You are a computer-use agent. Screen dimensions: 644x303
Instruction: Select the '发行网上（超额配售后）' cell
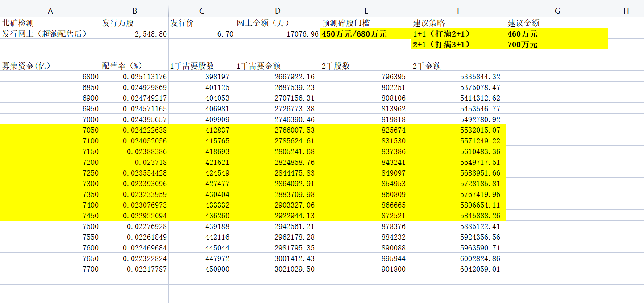[50, 33]
